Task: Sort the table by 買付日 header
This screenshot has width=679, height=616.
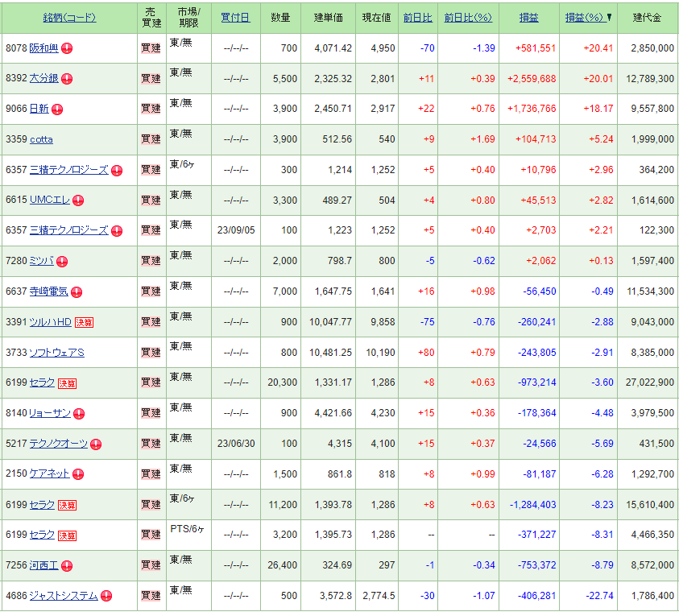Action: [235, 18]
